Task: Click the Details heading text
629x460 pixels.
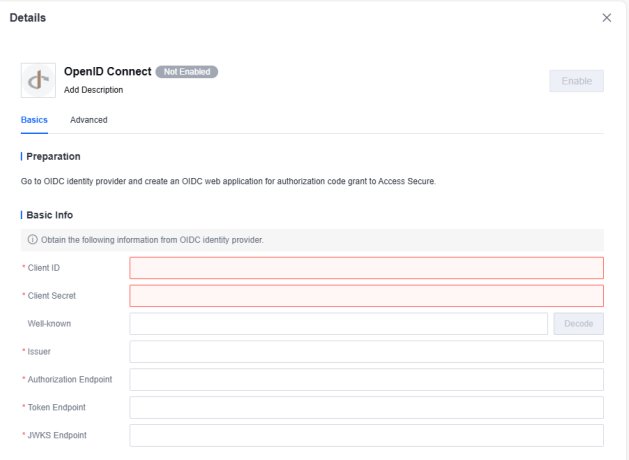Action: click(28, 18)
